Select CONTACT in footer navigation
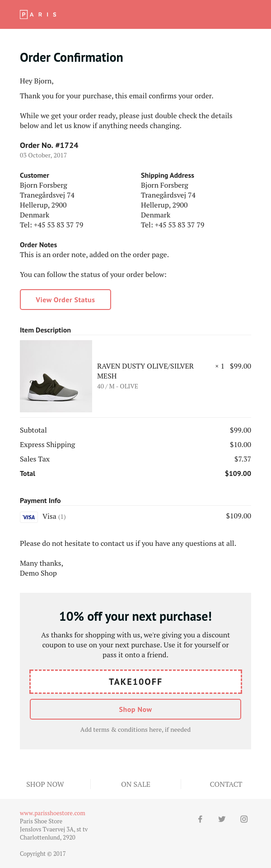The height and width of the screenshot is (868, 271). [x=226, y=784]
